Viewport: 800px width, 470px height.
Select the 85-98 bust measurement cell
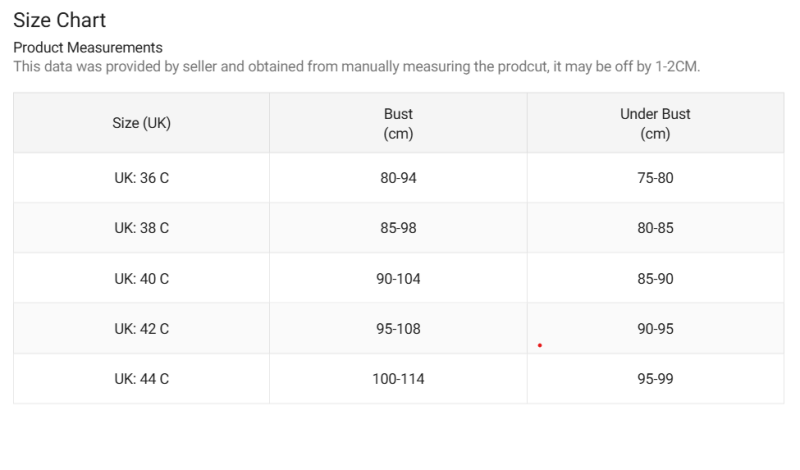pos(398,228)
